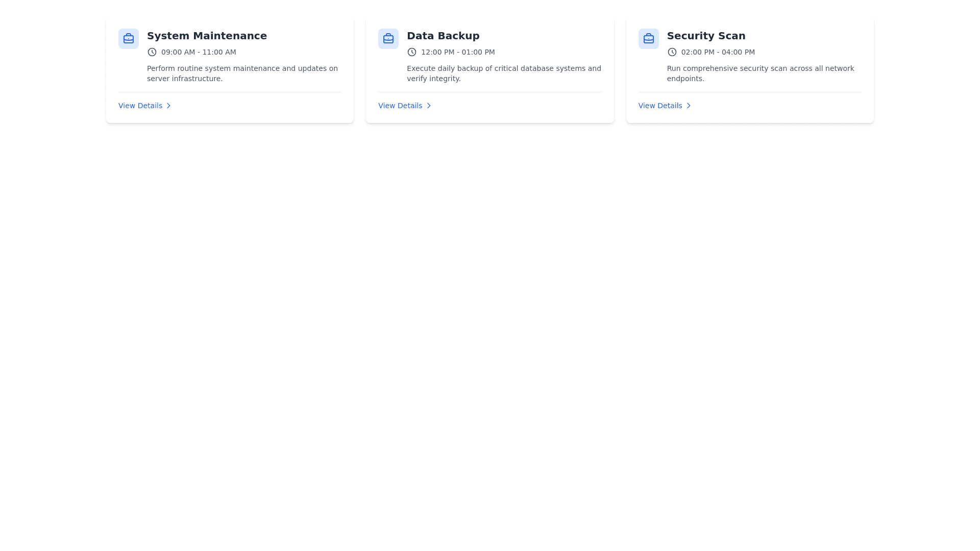Click the Data Backup briefcase icon
Image resolution: width=980 pixels, height=551 pixels.
click(x=388, y=39)
